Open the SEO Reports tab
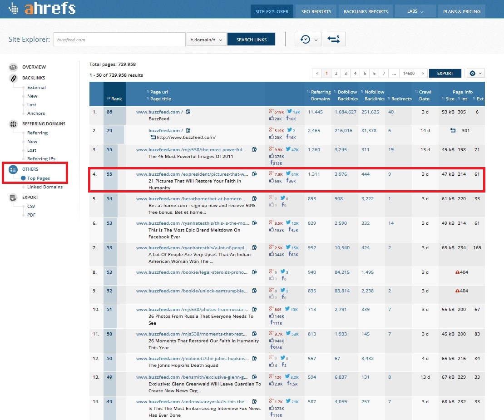This screenshot has height=420, width=504. click(x=316, y=11)
